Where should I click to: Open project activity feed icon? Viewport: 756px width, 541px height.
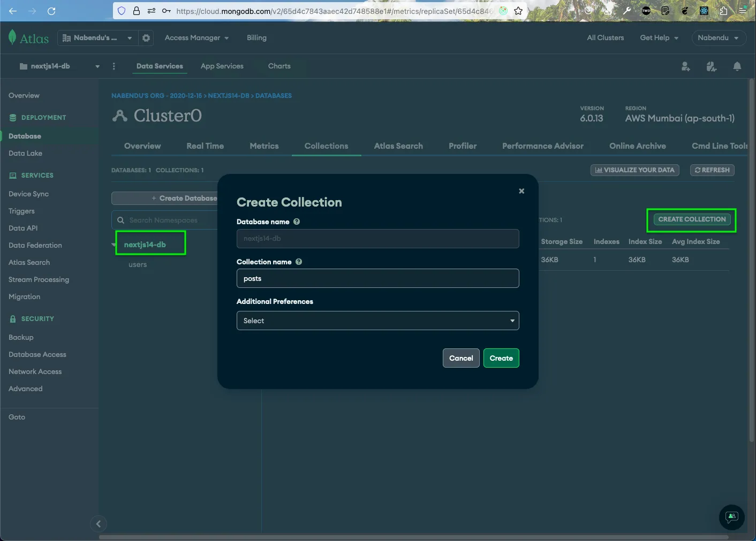(x=711, y=66)
